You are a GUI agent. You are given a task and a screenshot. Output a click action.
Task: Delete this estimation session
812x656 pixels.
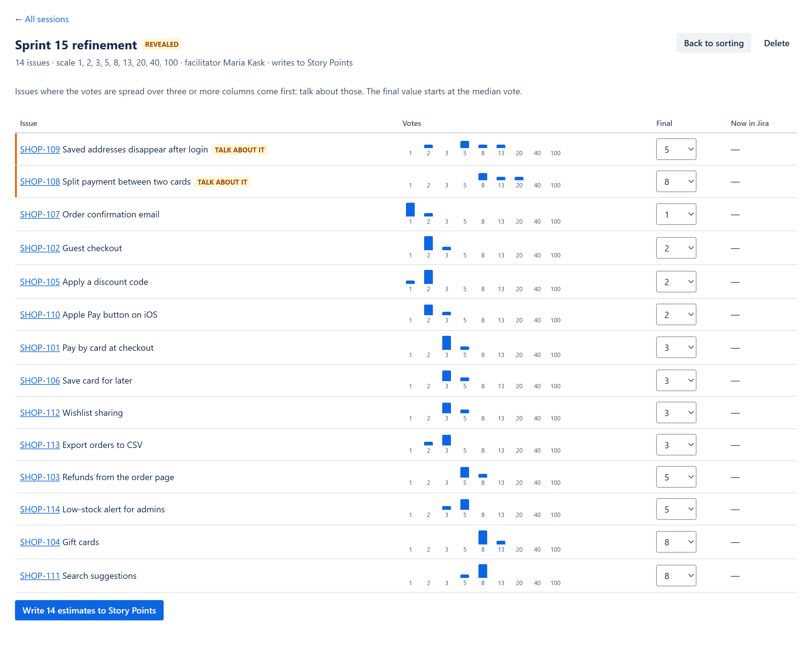[776, 43]
